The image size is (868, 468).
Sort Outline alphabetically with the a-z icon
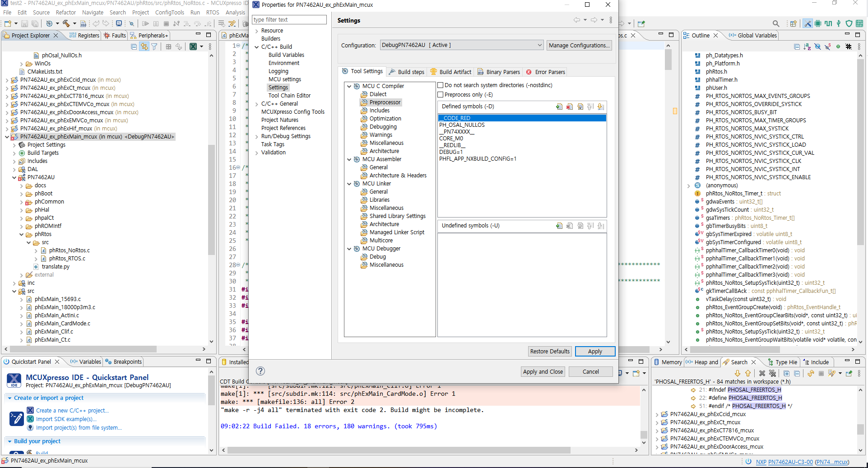tap(807, 46)
